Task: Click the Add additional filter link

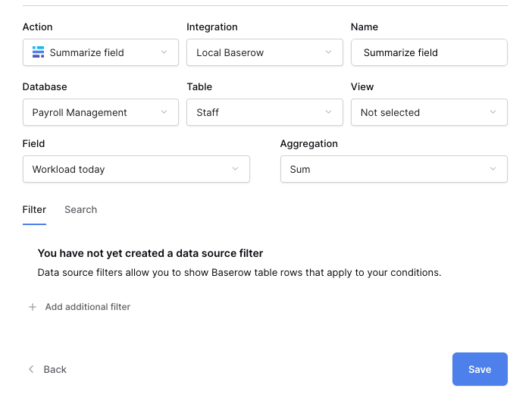Action: (x=87, y=307)
